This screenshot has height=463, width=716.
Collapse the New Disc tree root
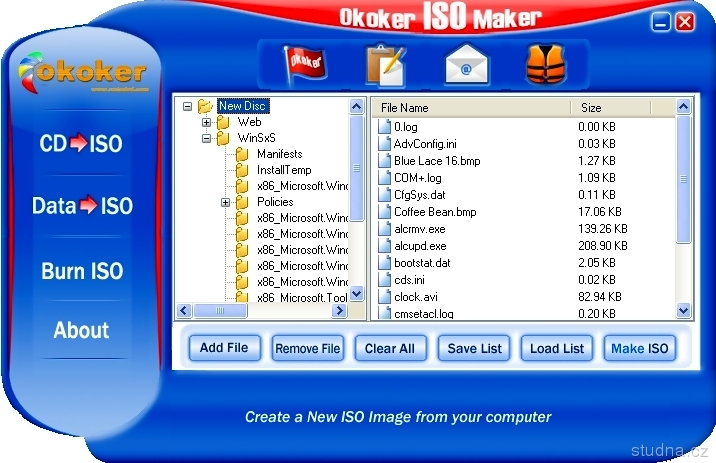click(187, 106)
